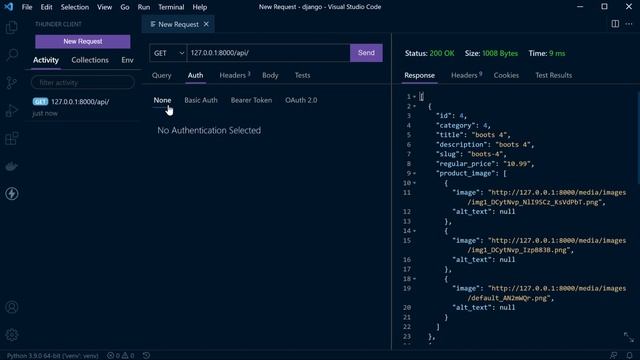Click the Status 200 OK text
The image size is (640, 360).
tap(429, 53)
